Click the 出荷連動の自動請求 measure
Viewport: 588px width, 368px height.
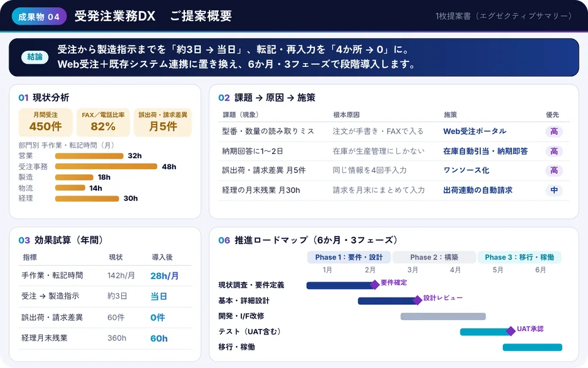[x=478, y=190]
